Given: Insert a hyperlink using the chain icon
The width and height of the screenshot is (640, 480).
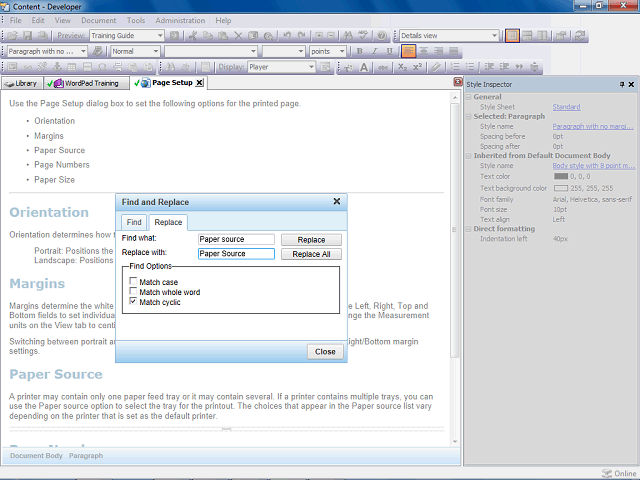Looking at the screenshot, I should pos(27,67).
